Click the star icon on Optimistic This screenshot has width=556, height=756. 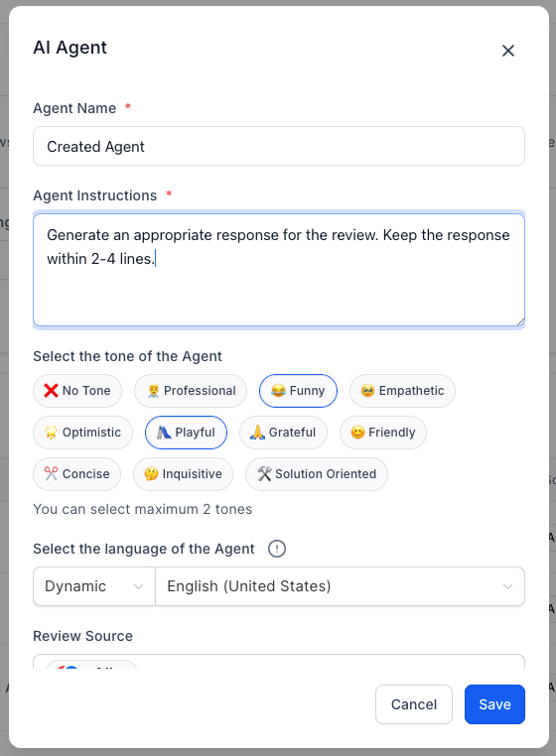click(51, 432)
